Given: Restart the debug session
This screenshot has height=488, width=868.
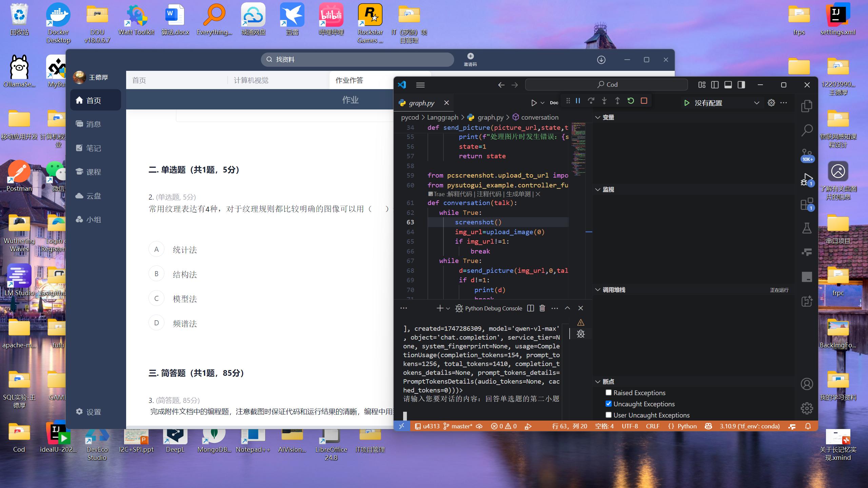Looking at the screenshot, I should (631, 101).
